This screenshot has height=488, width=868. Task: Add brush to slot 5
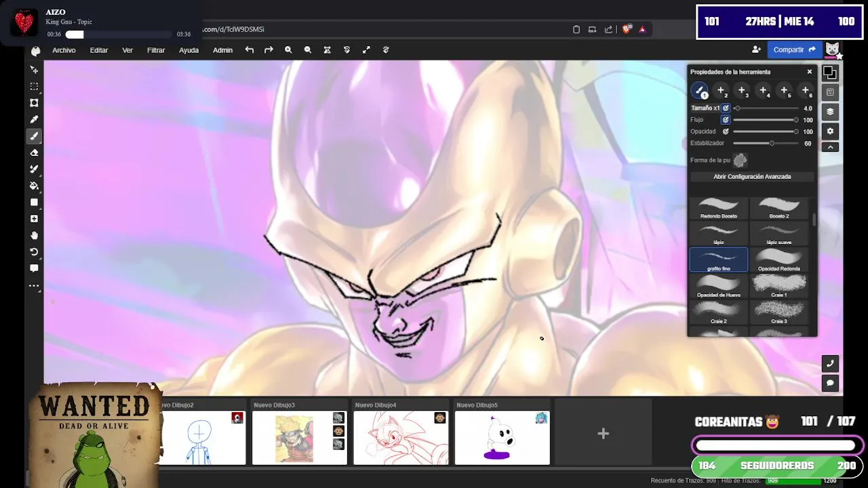pyautogui.click(x=784, y=90)
